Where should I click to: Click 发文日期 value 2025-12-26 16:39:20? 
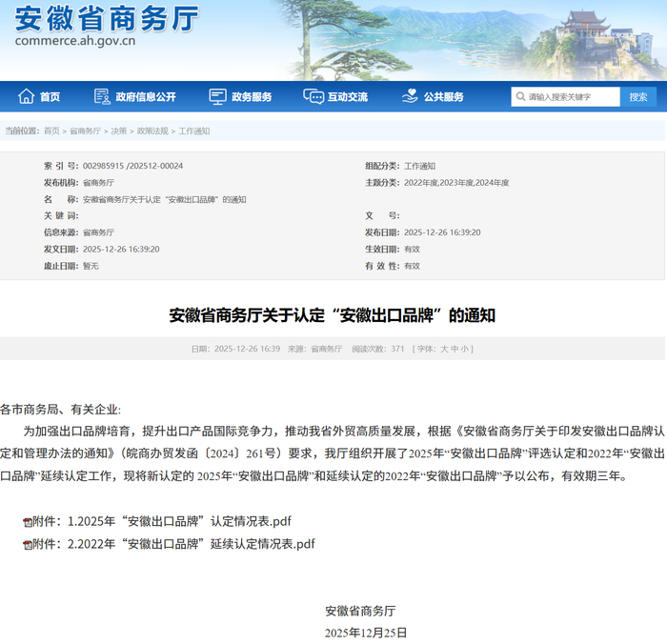click(121, 250)
